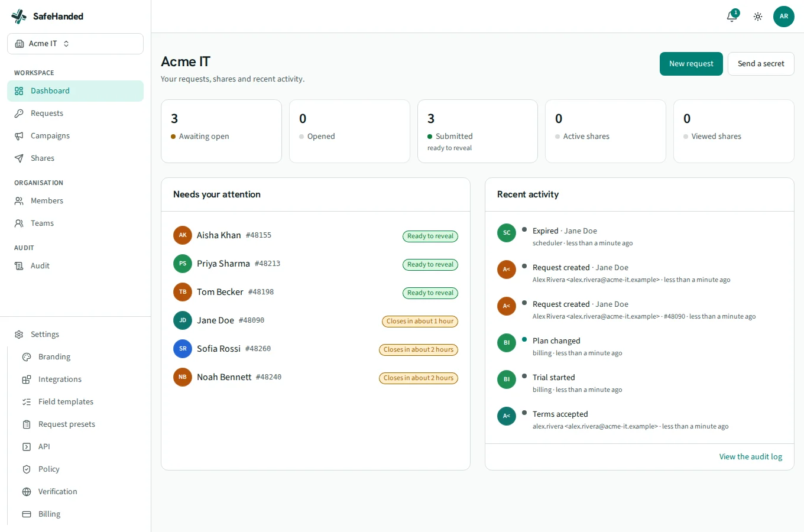Click the Settings gear icon
804x532 pixels.
(x=19, y=335)
